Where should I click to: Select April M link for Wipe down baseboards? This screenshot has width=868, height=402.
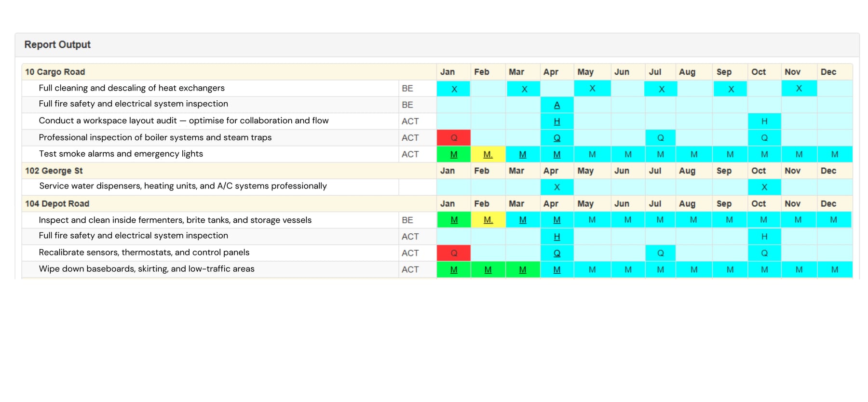click(x=557, y=269)
